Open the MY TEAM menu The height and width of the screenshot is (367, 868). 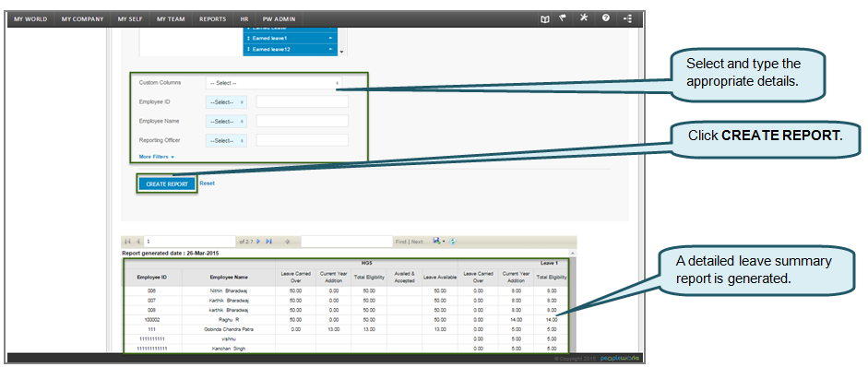[x=171, y=18]
